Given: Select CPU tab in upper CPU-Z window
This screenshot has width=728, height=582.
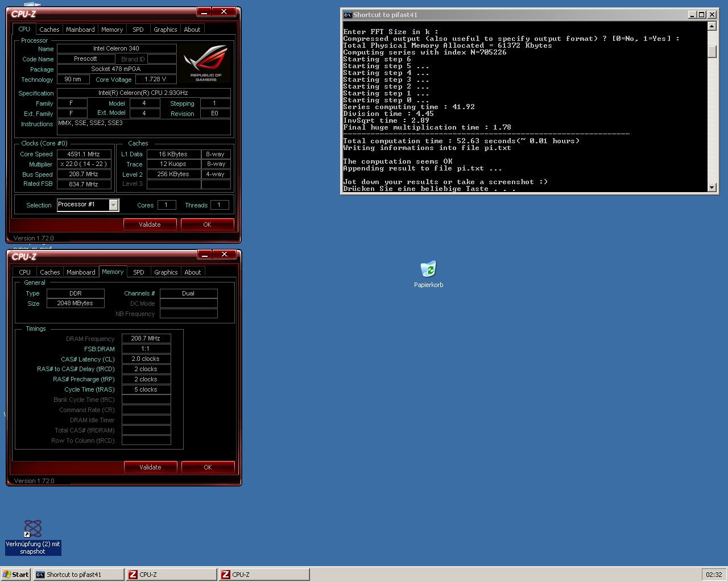Looking at the screenshot, I should click(x=24, y=29).
